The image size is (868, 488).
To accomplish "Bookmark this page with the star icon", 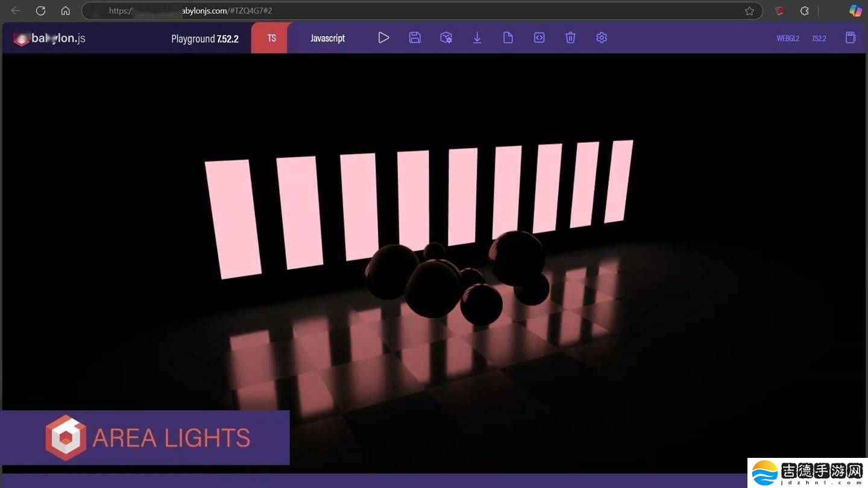I will click(x=749, y=11).
